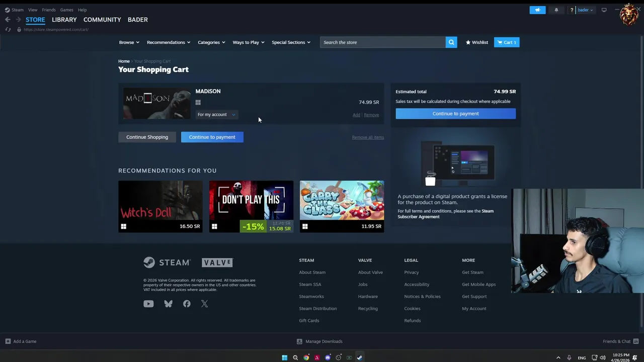Open the Friends menu
Image resolution: width=644 pixels, height=362 pixels.
[x=49, y=10]
